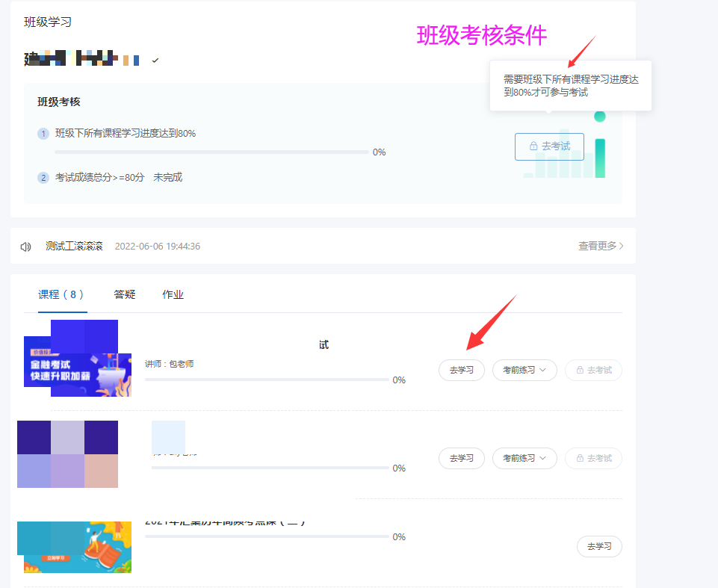Expand 考前练习 for the purple mosaic thumbnail course
Screen dimensions: 718x588
[524, 459]
